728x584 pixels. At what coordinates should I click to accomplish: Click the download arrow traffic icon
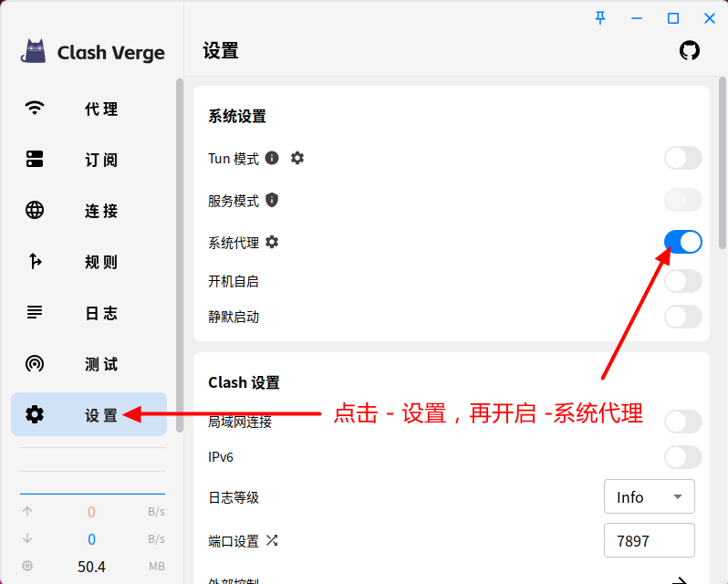(27, 538)
